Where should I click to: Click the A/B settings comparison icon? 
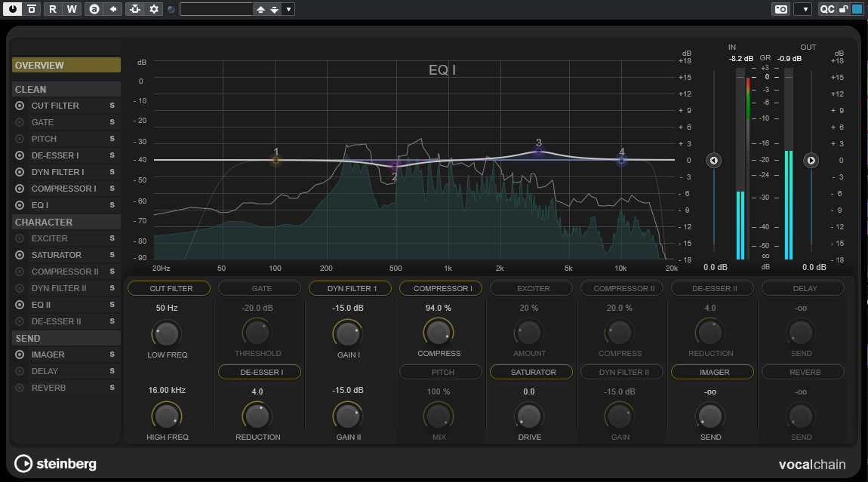[94, 9]
